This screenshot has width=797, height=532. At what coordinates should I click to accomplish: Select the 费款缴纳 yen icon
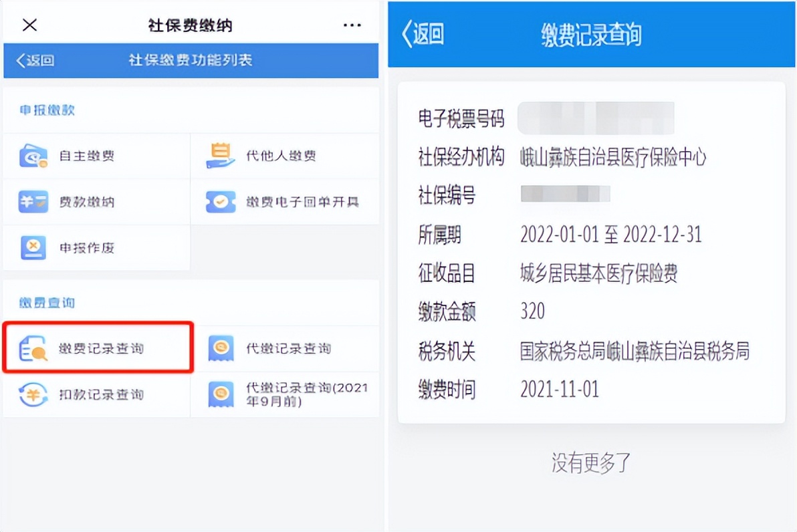(x=33, y=202)
